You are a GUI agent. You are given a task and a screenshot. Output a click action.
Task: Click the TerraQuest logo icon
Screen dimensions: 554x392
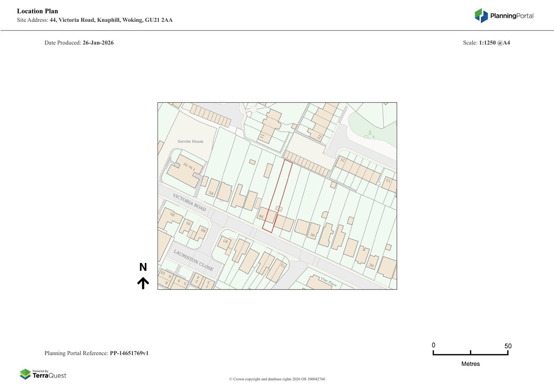(x=25, y=374)
